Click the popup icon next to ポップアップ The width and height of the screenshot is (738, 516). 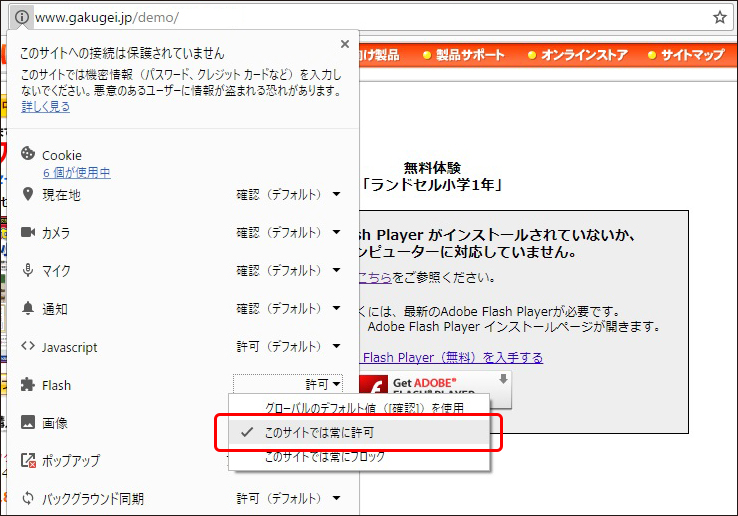click(28, 460)
